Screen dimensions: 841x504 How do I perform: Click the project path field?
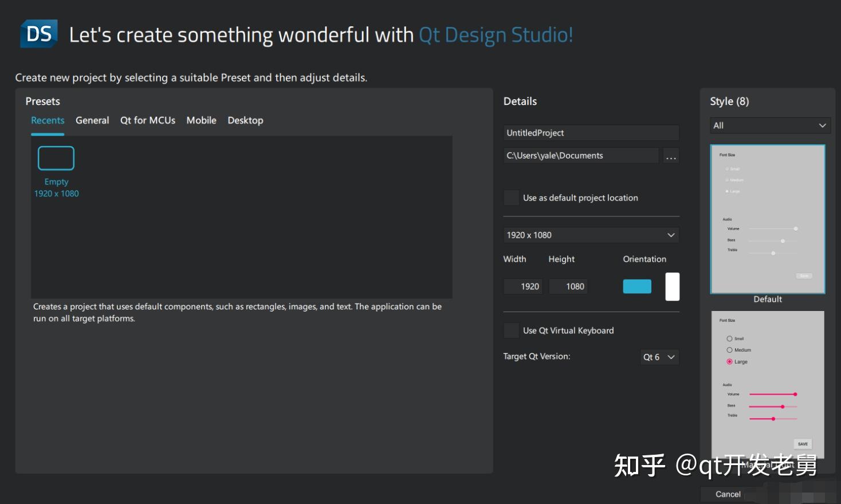pos(581,156)
